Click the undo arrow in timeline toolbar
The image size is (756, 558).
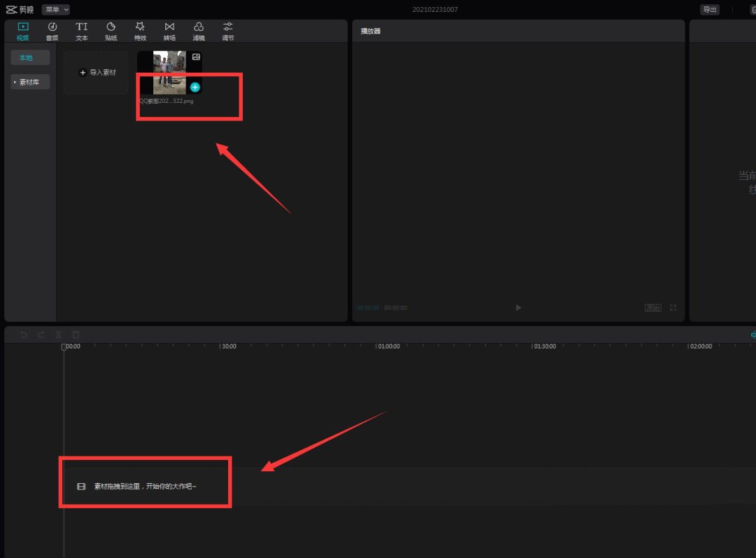(24, 335)
